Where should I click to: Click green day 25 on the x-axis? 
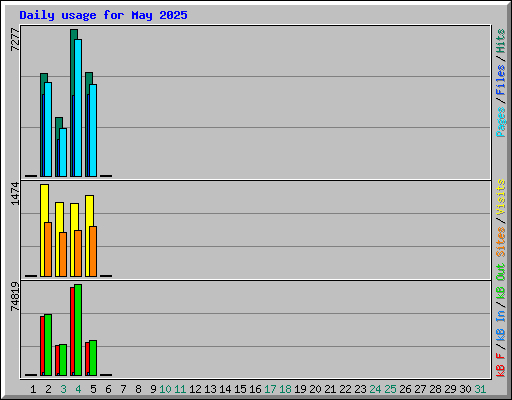[x=390, y=389]
